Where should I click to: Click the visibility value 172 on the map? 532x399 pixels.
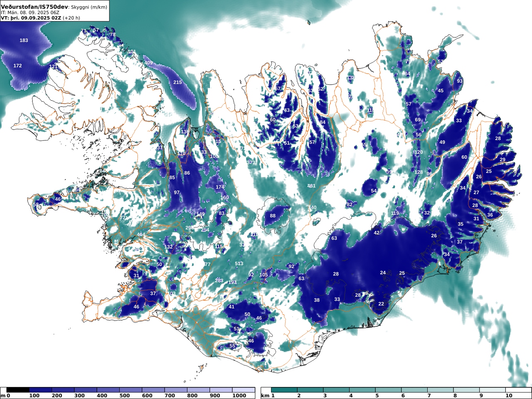point(17,66)
